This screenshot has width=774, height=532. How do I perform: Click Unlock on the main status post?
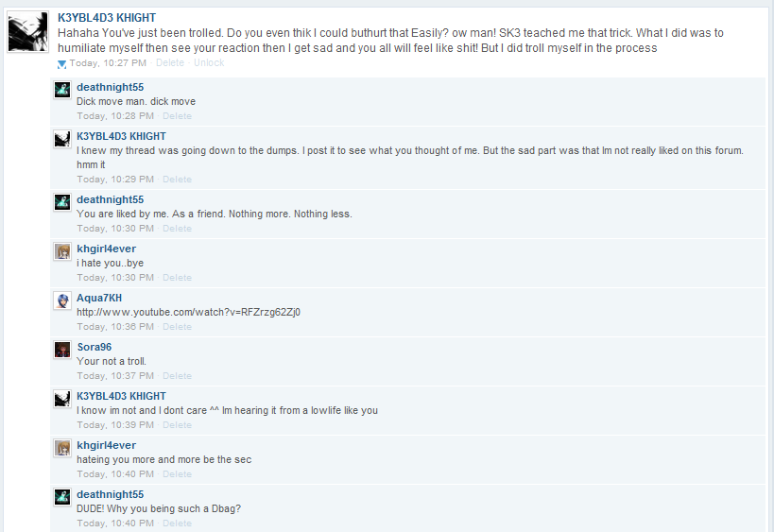209,62
